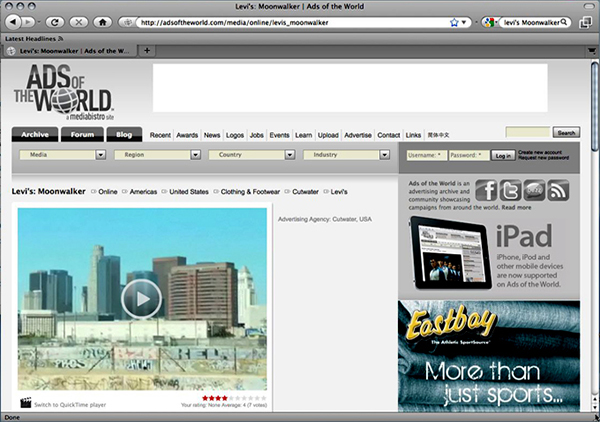Open a new tab with the plus button
Viewport: 600px width, 422px height.
click(x=147, y=51)
